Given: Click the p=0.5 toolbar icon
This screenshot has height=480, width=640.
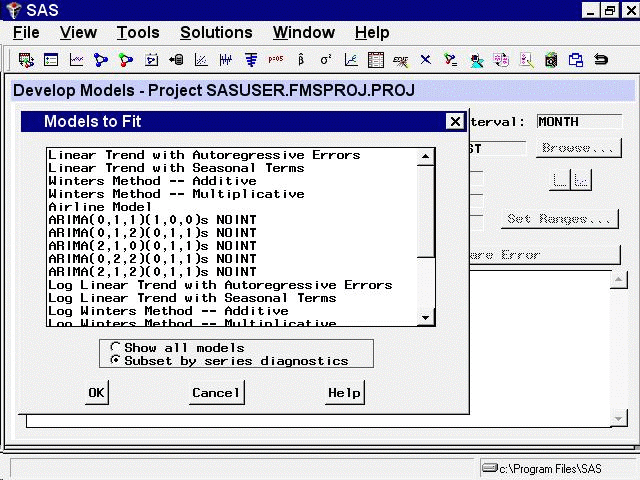Looking at the screenshot, I should click(276, 60).
